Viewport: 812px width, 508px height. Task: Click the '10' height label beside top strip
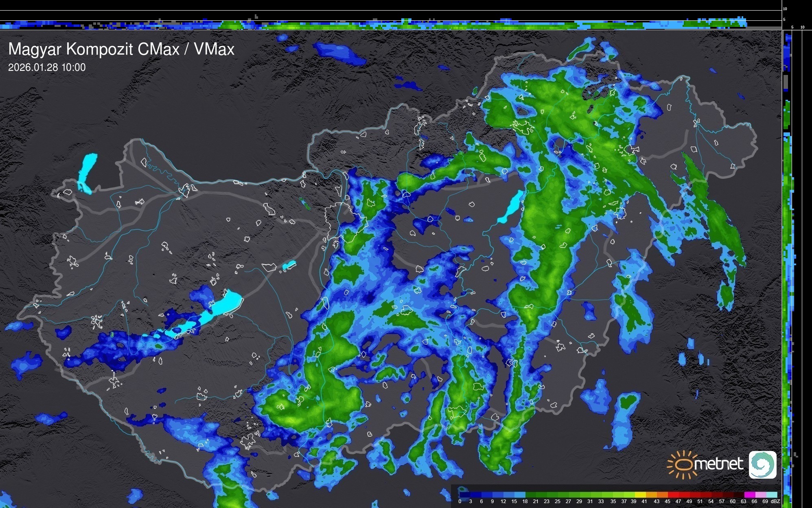[785, 9]
